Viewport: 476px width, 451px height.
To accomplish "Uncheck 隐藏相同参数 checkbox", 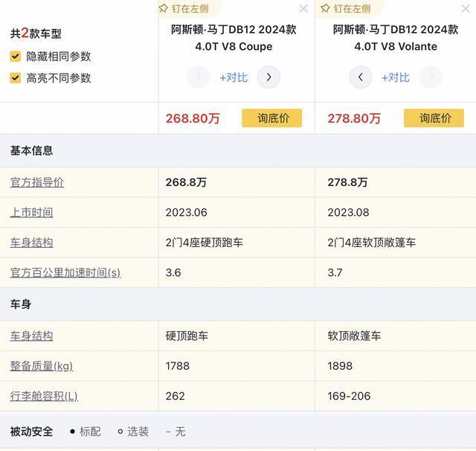I will tap(15, 57).
